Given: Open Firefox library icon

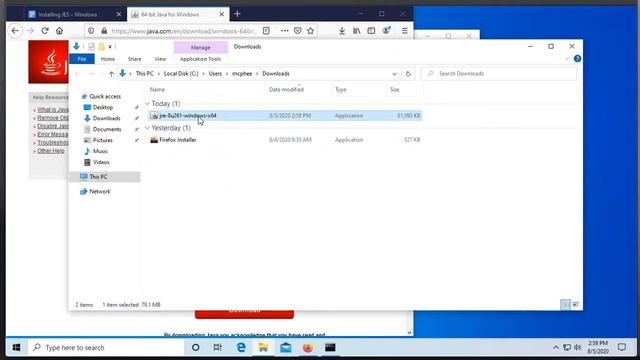Looking at the screenshot, I should point(357,31).
